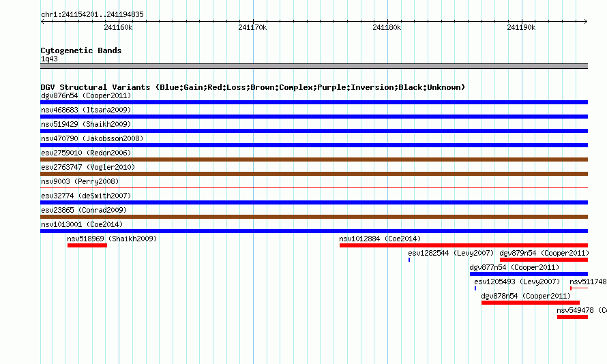This screenshot has height=364, width=607.
Task: Click the 1q43 band label
Action: click(x=49, y=59)
